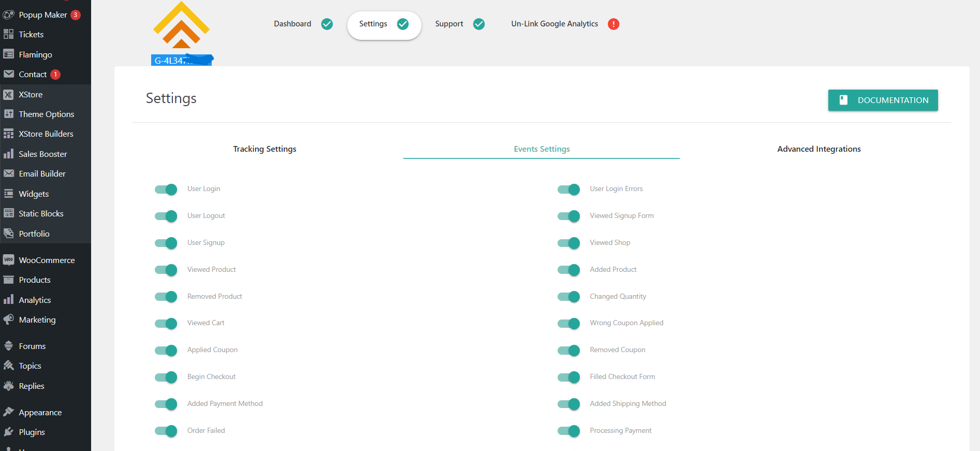The height and width of the screenshot is (451, 980).
Task: Click the Theme Options icon
Action: tap(9, 114)
